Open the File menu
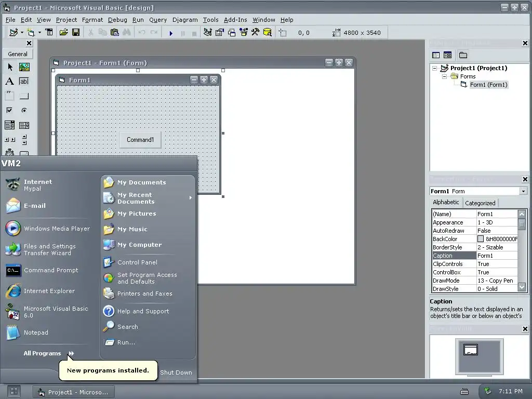The width and height of the screenshot is (532, 399). tap(10, 20)
